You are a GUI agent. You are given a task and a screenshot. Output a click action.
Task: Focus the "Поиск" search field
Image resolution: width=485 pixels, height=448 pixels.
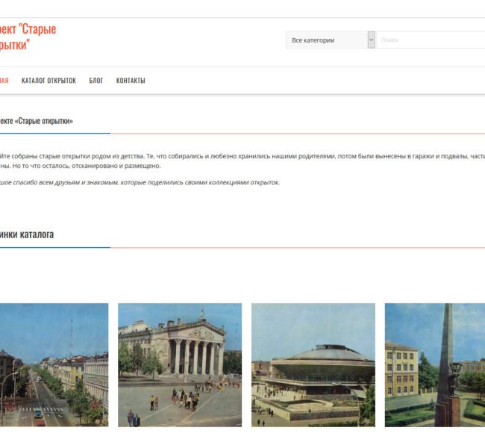tap(431, 40)
